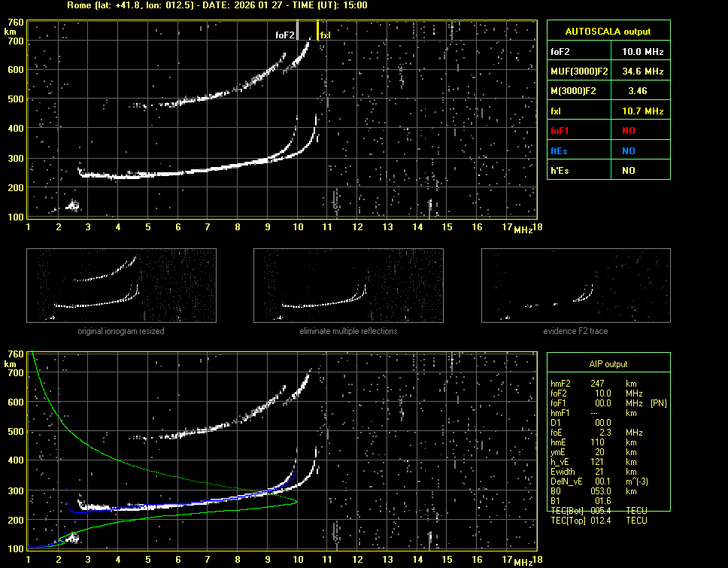Select the evidence F2 trace thumbnail
Image resolution: width=728 pixels, height=568 pixels.
point(576,286)
